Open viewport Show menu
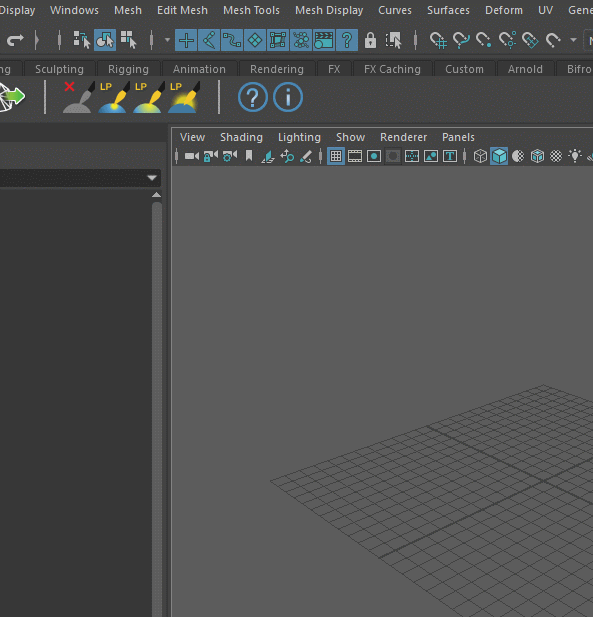The width and height of the screenshot is (593, 617). click(351, 137)
